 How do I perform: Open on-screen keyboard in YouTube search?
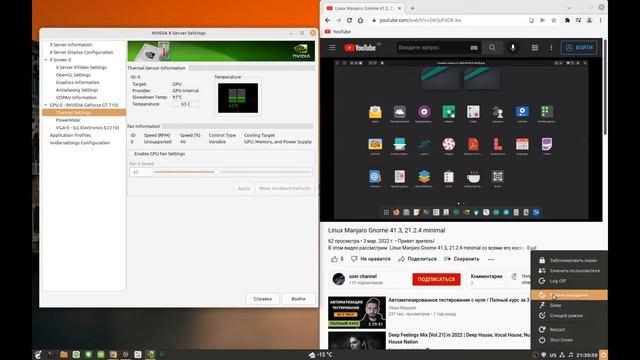[474, 48]
